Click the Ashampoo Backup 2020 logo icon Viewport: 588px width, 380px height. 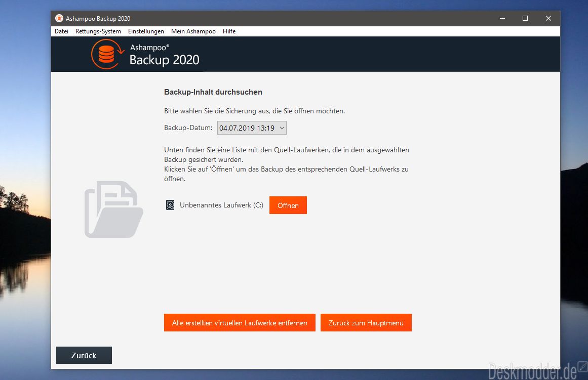pyautogui.click(x=107, y=54)
